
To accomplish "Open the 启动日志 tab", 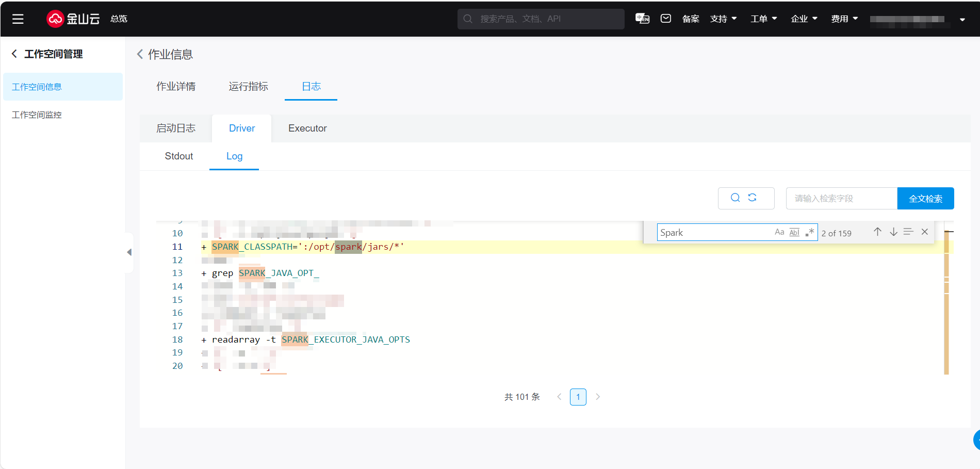I will point(176,128).
